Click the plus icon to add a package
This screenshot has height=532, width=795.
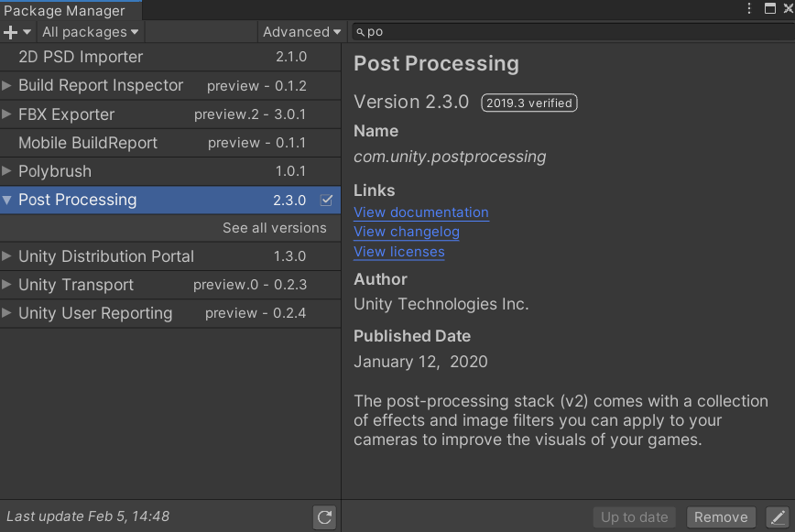[11, 32]
